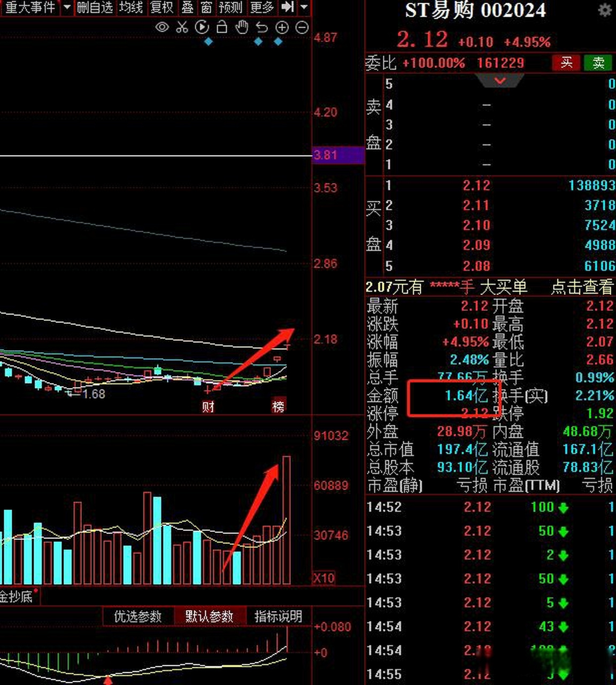616x685 pixels.
Task: Switch to the 默认参数 tab
Action: point(209,616)
